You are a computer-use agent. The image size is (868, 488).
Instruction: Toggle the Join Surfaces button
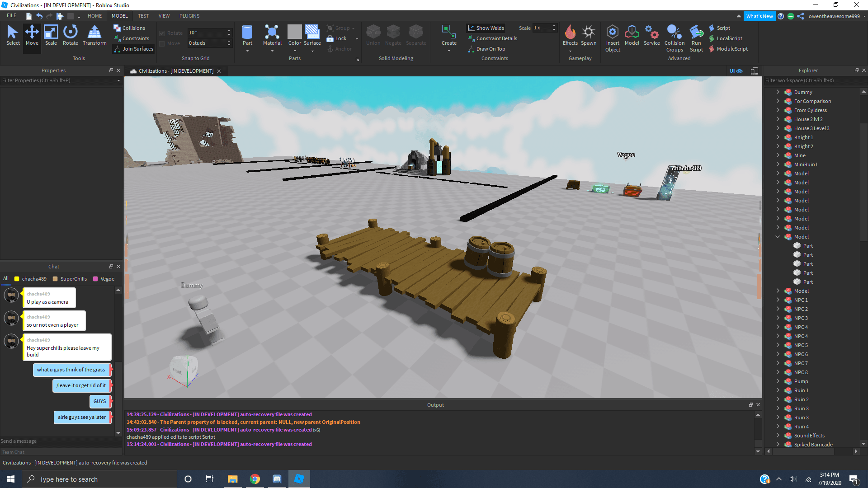[133, 49]
